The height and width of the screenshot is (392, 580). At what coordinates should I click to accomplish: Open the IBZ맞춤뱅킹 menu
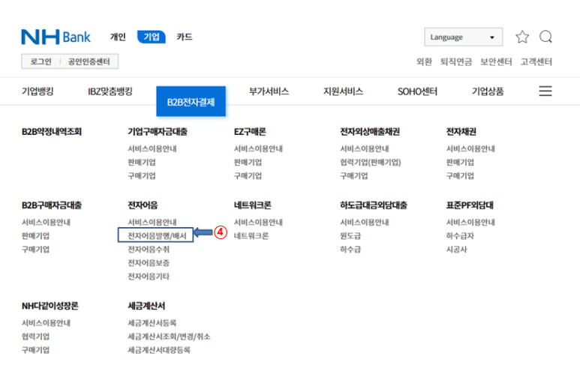point(110,91)
